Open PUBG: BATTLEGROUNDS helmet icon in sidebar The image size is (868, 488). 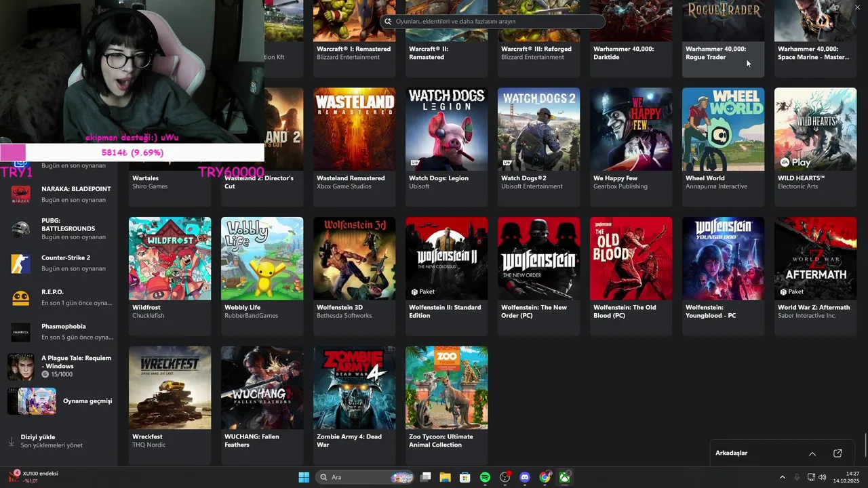20,229
